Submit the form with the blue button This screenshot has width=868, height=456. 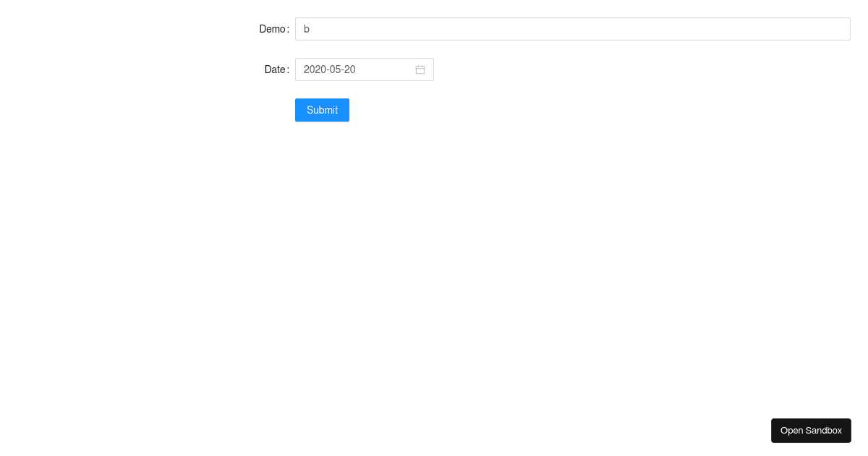322,110
